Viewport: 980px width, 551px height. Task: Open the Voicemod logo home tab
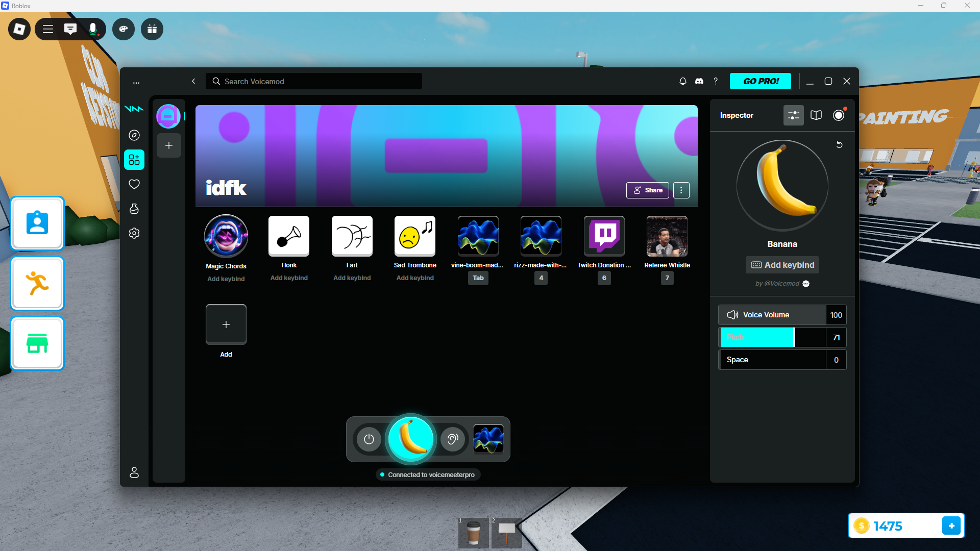(134, 109)
